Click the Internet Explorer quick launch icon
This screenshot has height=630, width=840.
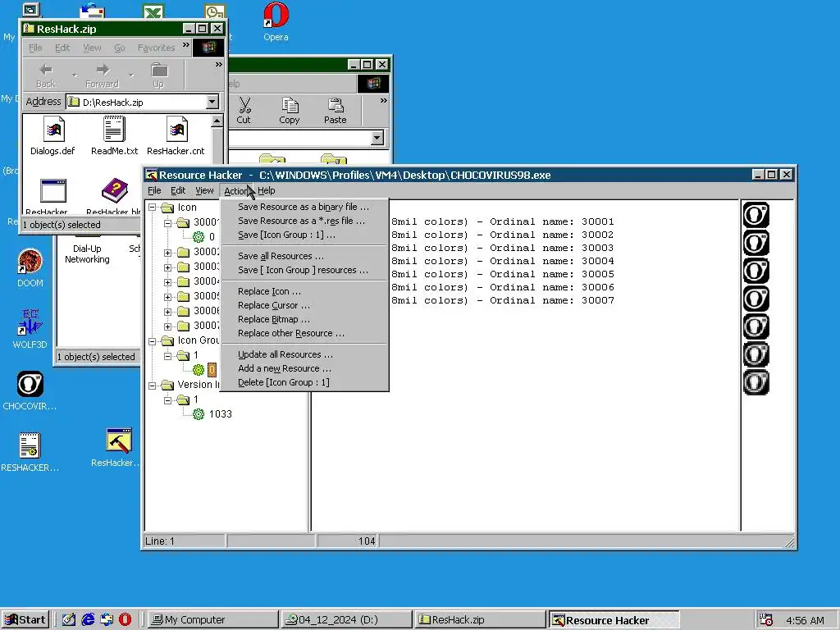[x=88, y=619]
